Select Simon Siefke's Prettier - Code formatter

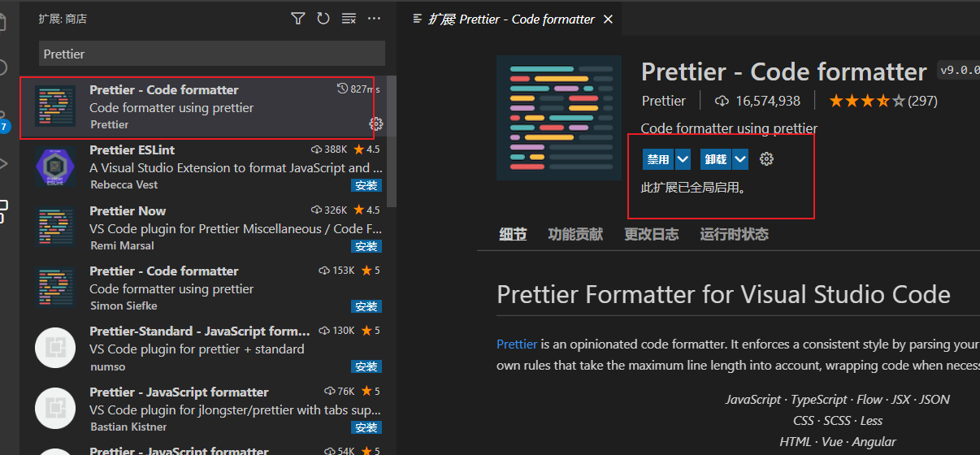click(x=203, y=289)
